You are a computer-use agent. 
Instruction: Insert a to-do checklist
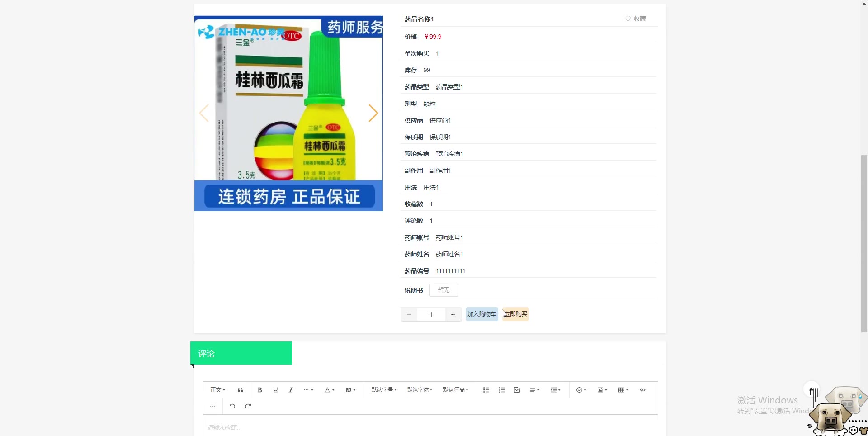click(517, 390)
